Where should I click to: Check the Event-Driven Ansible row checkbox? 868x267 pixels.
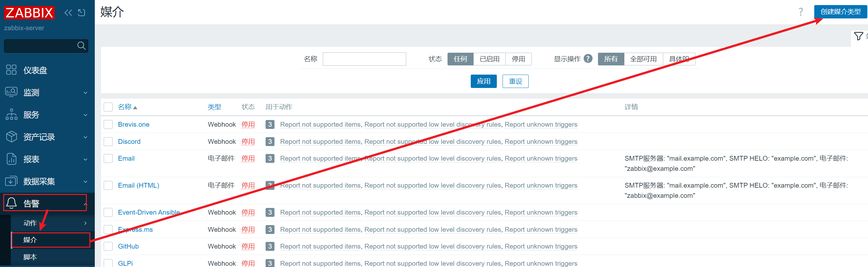[x=108, y=212]
